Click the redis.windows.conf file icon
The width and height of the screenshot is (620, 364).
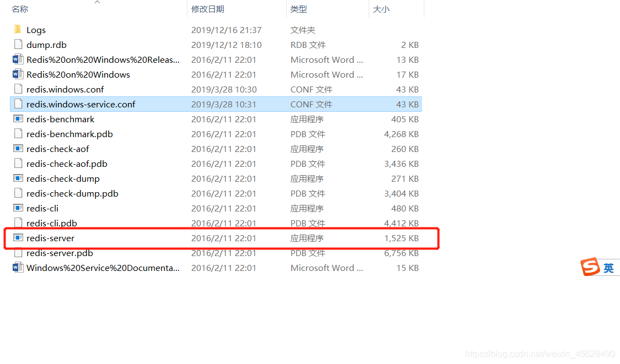tap(18, 89)
